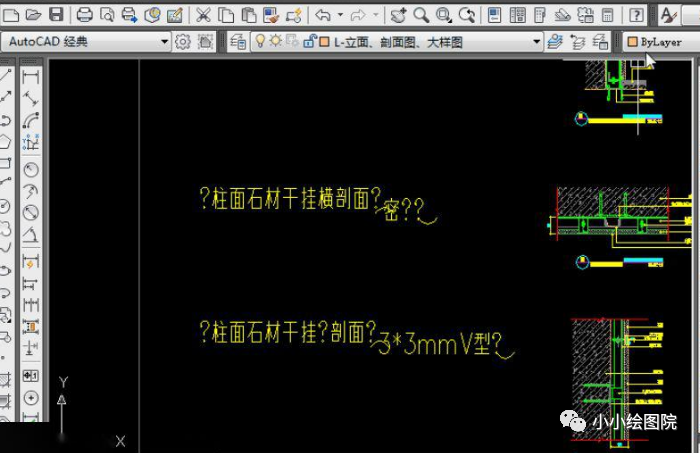This screenshot has height=453, width=700.
Task: Select the Ordinate dimension tool
Action: (x=30, y=142)
